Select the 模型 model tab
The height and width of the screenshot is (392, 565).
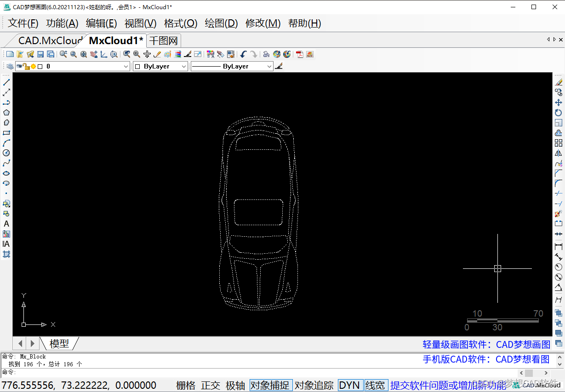[x=59, y=343]
